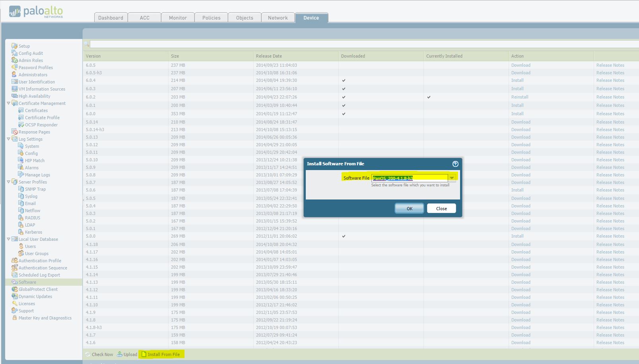Click the Administrators icon
639x364 pixels.
pyautogui.click(x=14, y=75)
